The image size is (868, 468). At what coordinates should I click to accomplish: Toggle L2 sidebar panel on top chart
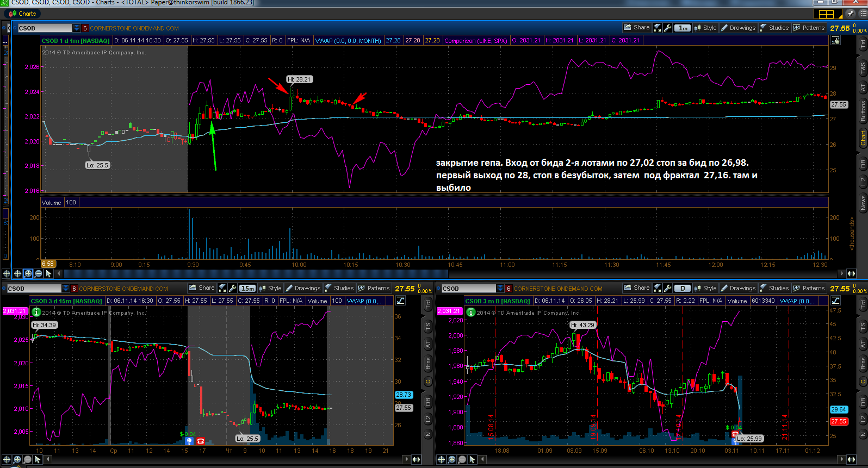pyautogui.click(x=863, y=182)
